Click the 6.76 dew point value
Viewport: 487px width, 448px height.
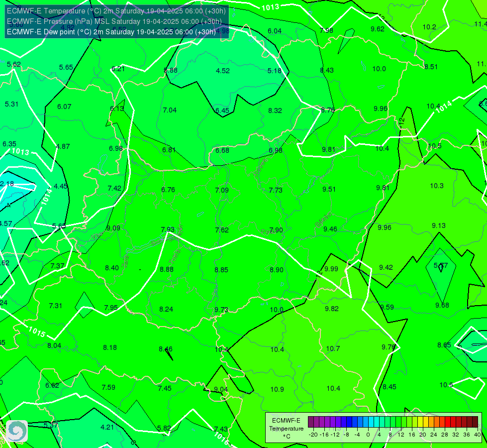click(x=168, y=190)
